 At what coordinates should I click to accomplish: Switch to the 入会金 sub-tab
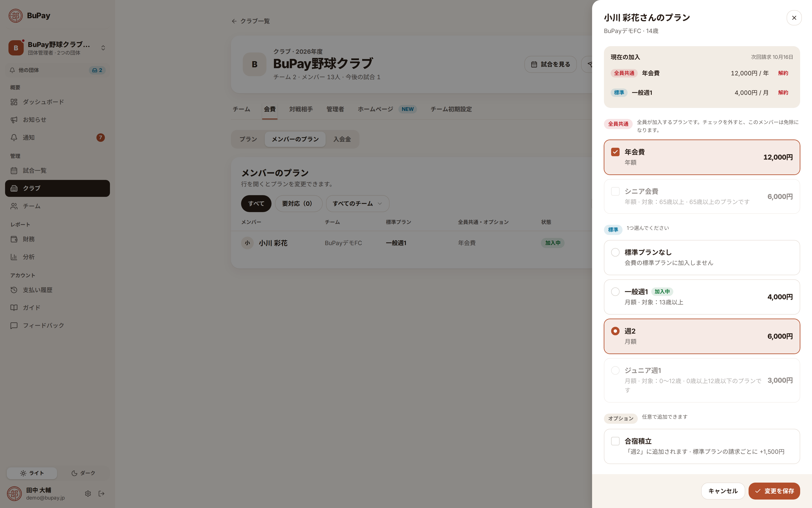coord(342,139)
